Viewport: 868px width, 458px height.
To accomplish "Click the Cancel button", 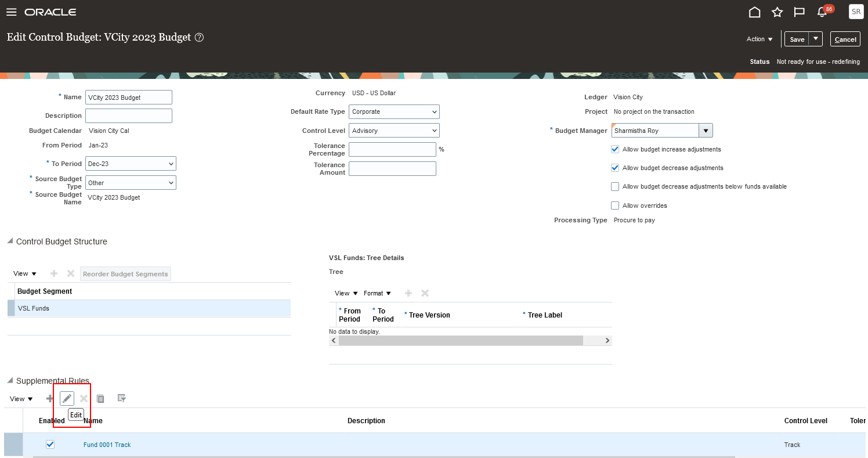I will (845, 39).
